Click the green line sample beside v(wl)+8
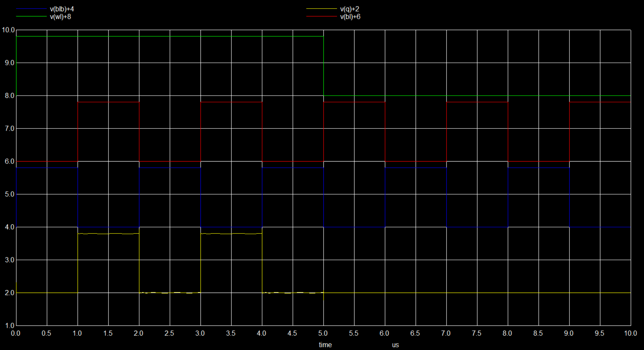 pyautogui.click(x=31, y=16)
